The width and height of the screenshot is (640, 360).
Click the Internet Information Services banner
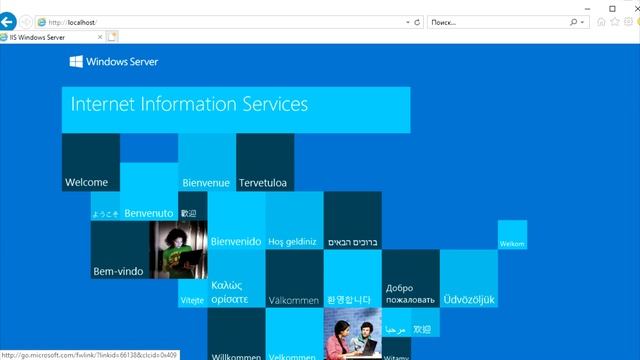click(236, 110)
